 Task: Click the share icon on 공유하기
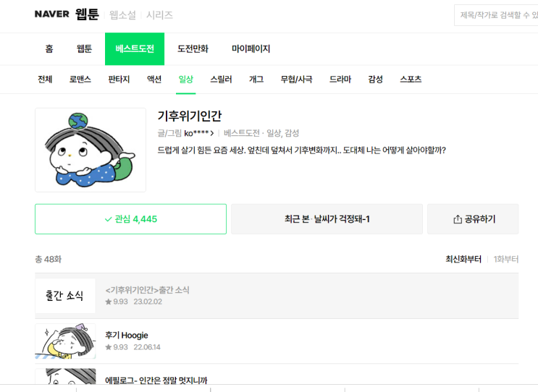[457, 219]
